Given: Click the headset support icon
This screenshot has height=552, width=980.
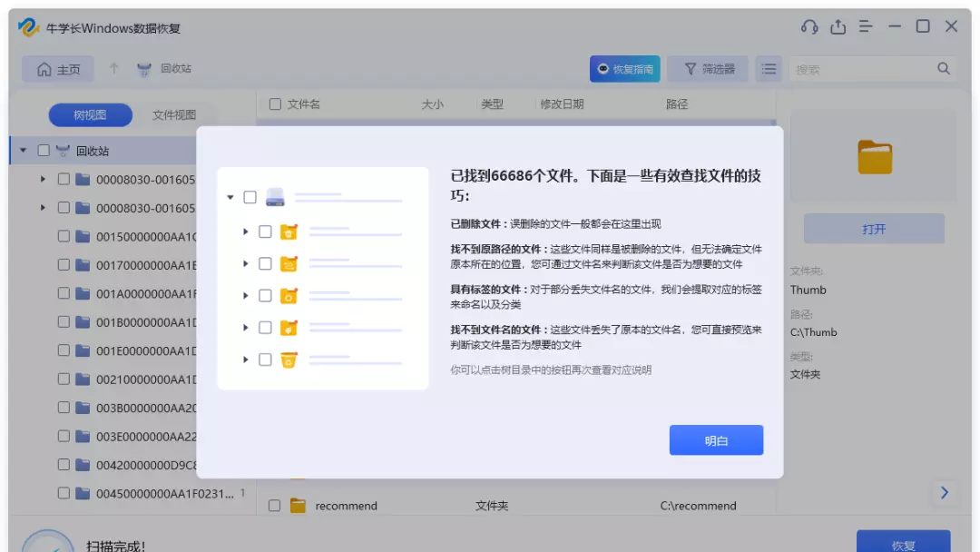Looking at the screenshot, I should (x=809, y=27).
